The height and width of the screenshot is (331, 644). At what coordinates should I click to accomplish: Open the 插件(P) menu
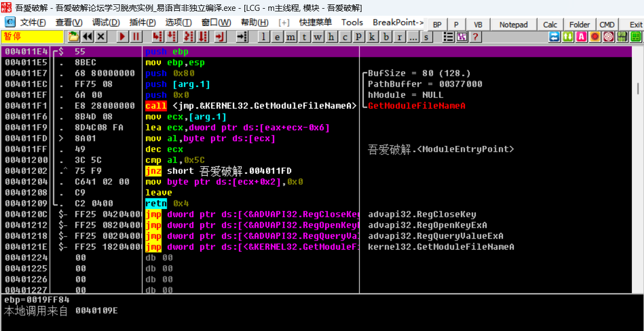pos(142,22)
